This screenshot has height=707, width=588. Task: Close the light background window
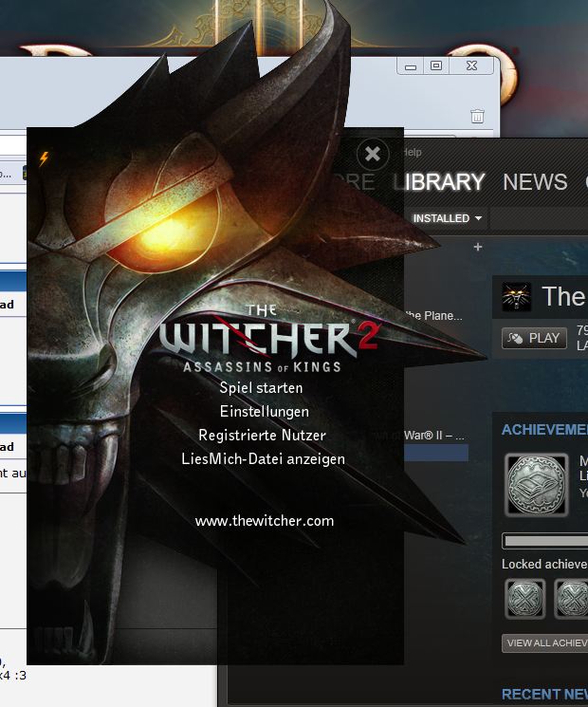click(471, 65)
